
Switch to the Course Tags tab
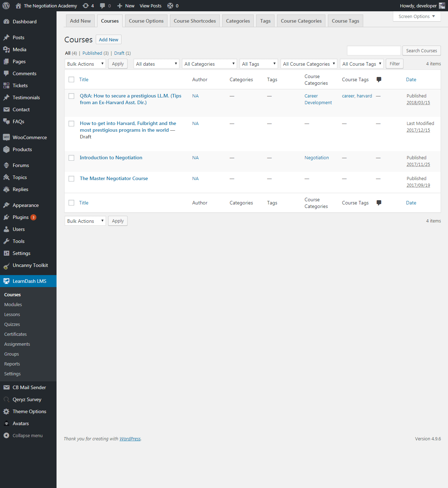(x=346, y=21)
